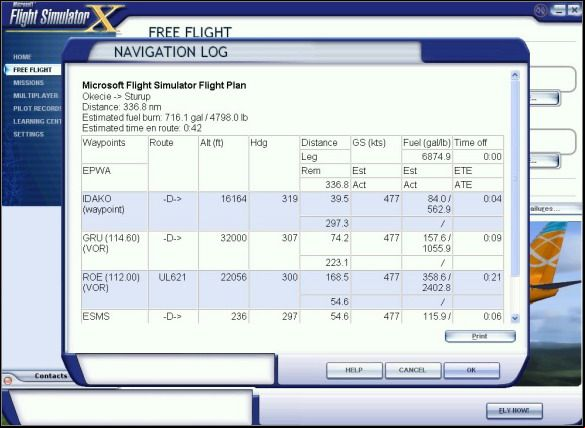Click the HELP button
Screen dimensions: 585x428
[x=354, y=370]
